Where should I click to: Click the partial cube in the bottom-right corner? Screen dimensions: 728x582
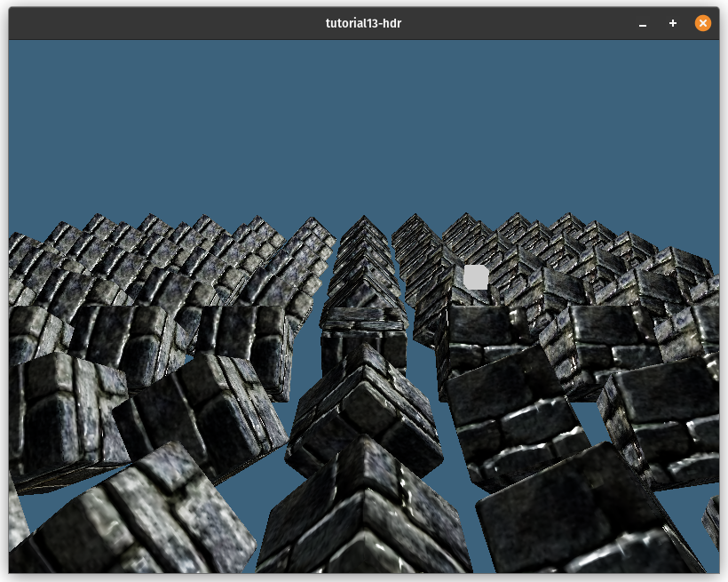coord(711,520)
